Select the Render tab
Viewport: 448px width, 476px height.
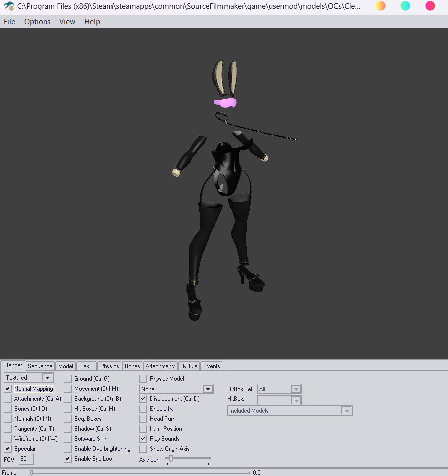tap(13, 365)
